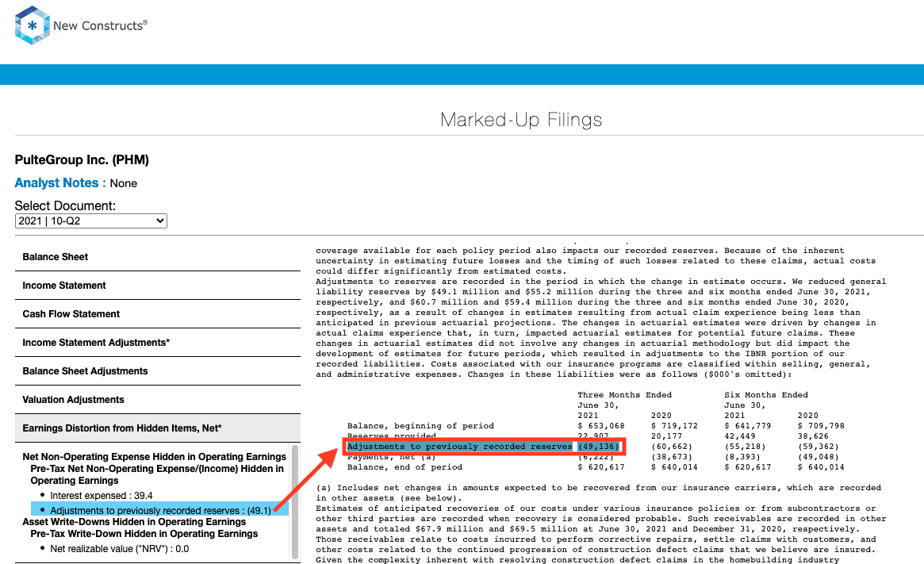The height and width of the screenshot is (564, 924).
Task: Open the Select Document dropdown showing 2021 | 10-Q2
Action: (x=90, y=221)
